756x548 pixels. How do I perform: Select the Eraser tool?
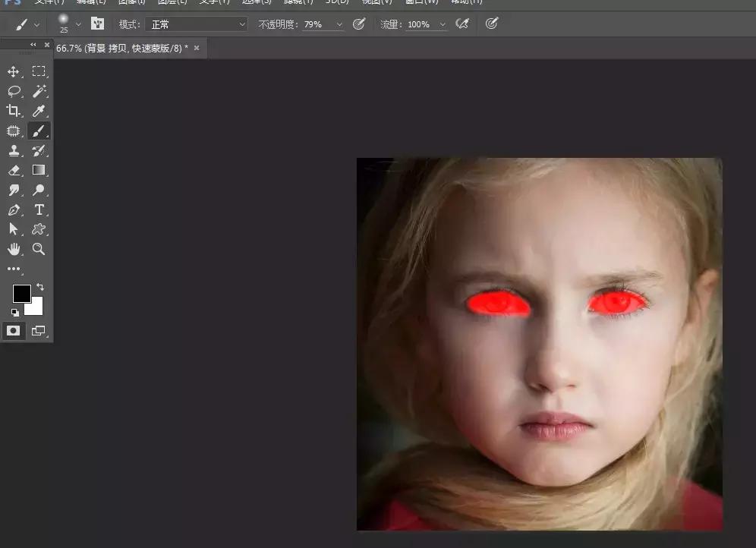13,171
